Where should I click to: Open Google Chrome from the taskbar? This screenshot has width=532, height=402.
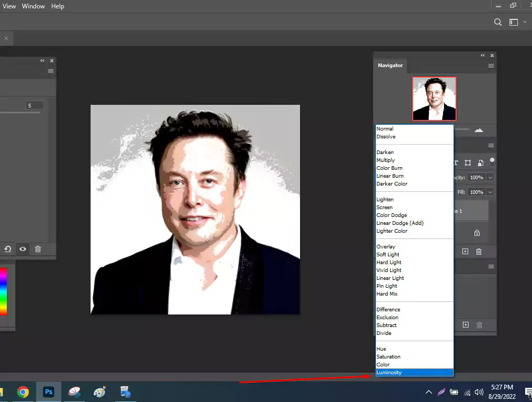pyautogui.click(x=23, y=392)
